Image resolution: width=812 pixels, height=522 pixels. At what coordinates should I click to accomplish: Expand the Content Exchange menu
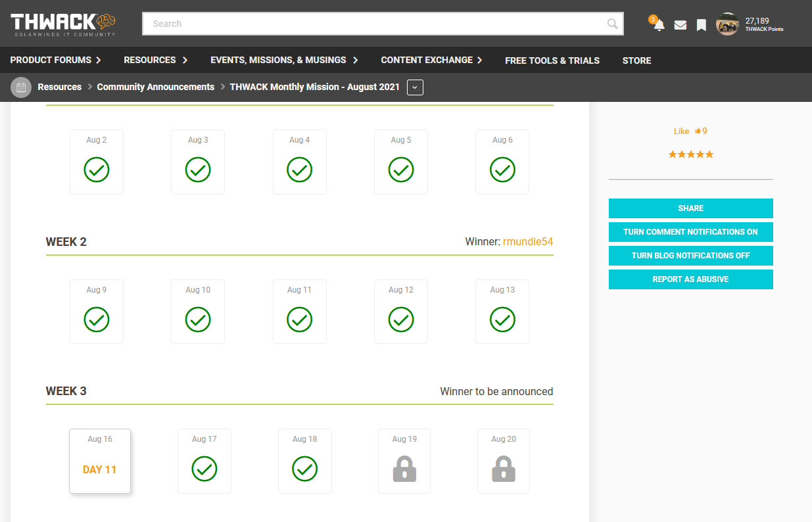(432, 60)
